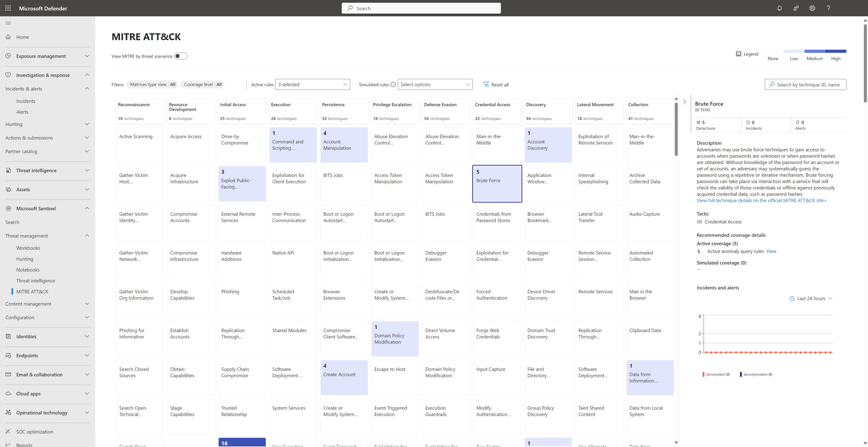The image size is (868, 447).
Task: Open the Simulated rules Select options dropdown
Action: click(x=435, y=84)
